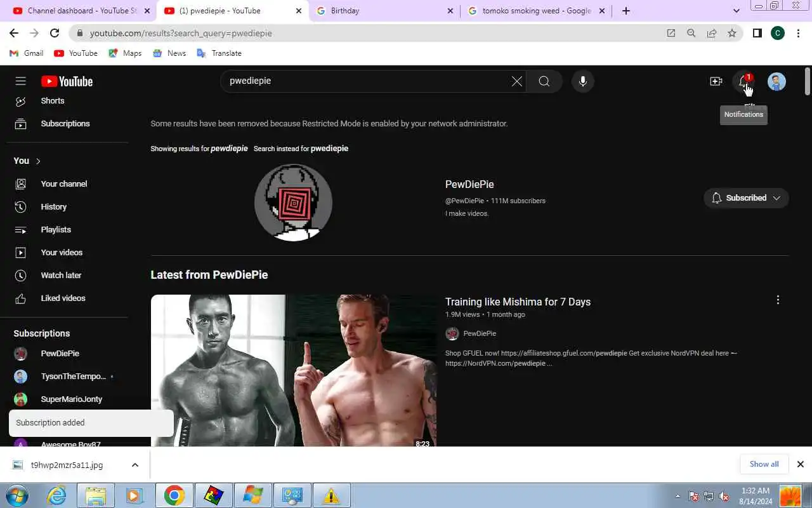Click the address bar URL
The image size is (812, 508).
pyautogui.click(x=181, y=33)
